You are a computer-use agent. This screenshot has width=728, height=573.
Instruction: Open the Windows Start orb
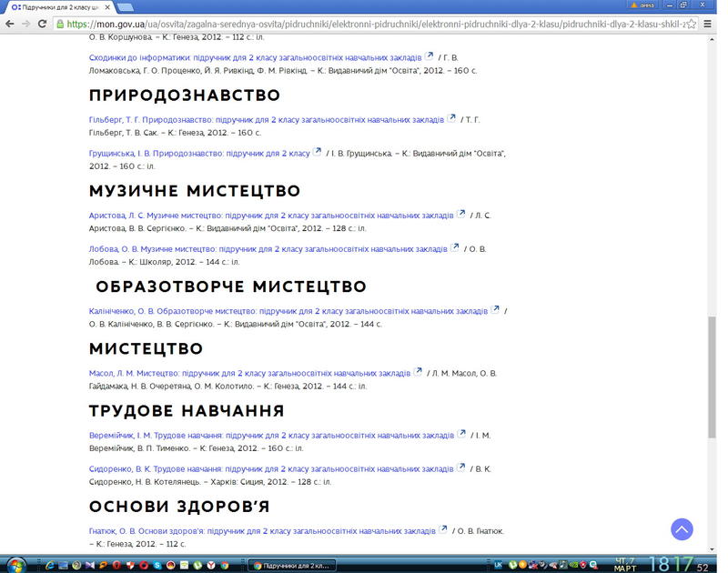point(16,565)
